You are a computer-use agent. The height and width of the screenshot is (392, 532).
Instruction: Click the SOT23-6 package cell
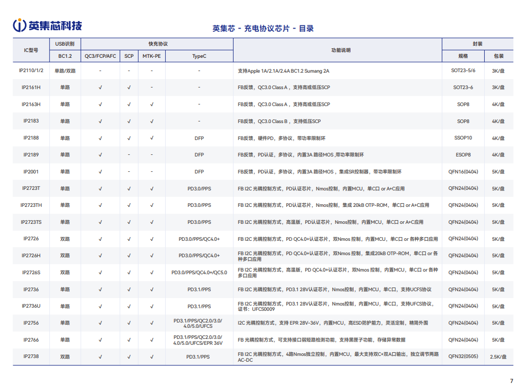[x=463, y=88]
